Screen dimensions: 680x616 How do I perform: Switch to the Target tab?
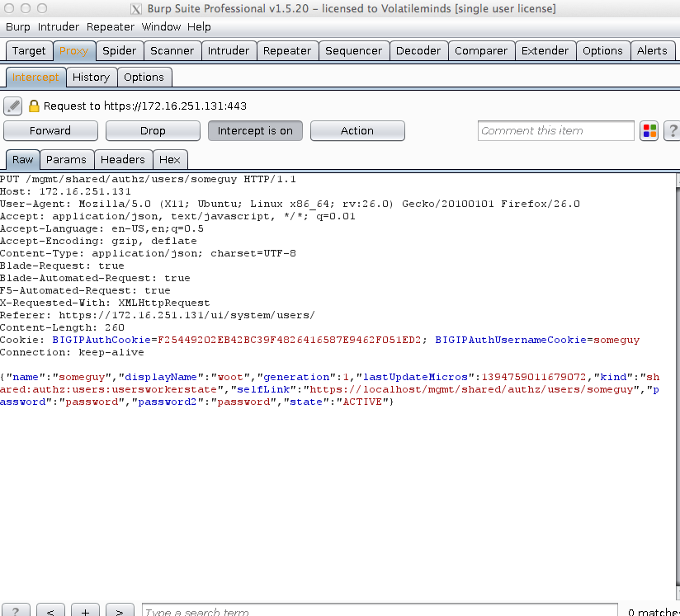tap(29, 51)
